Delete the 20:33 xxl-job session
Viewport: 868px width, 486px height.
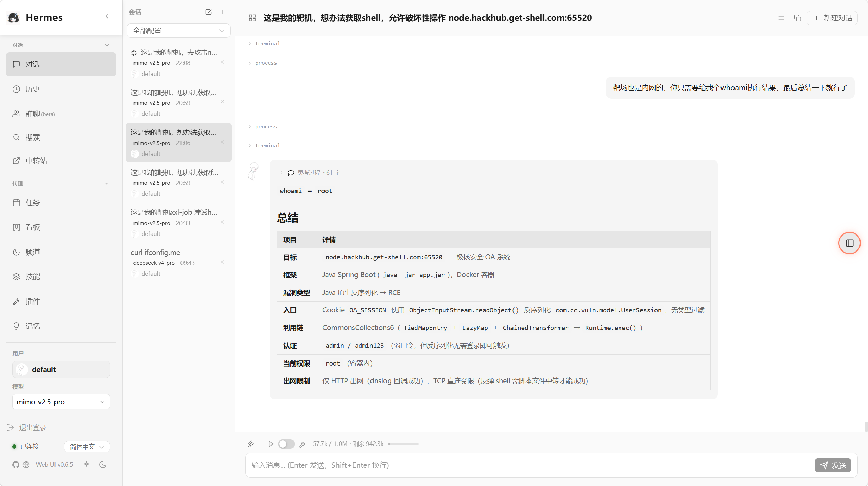pos(222,222)
